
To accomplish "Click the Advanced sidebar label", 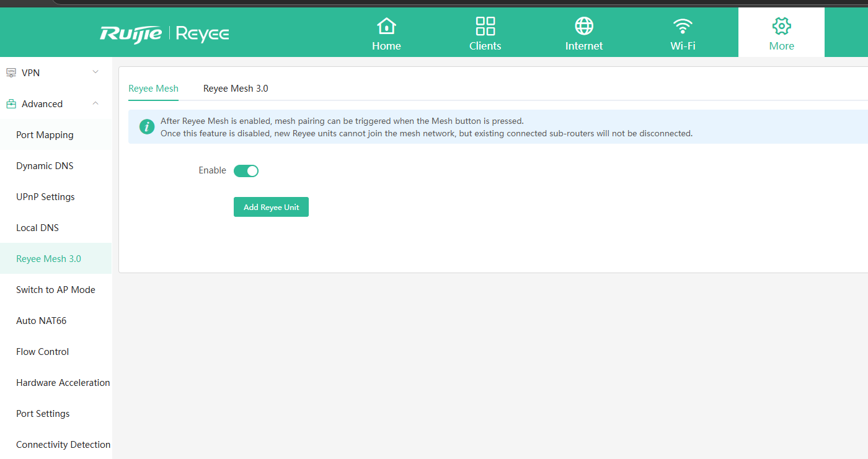I will [42, 103].
